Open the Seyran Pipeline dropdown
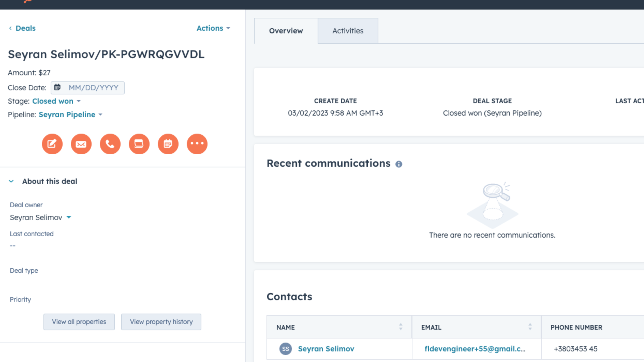Screen dimensions: 644x362 [70, 115]
